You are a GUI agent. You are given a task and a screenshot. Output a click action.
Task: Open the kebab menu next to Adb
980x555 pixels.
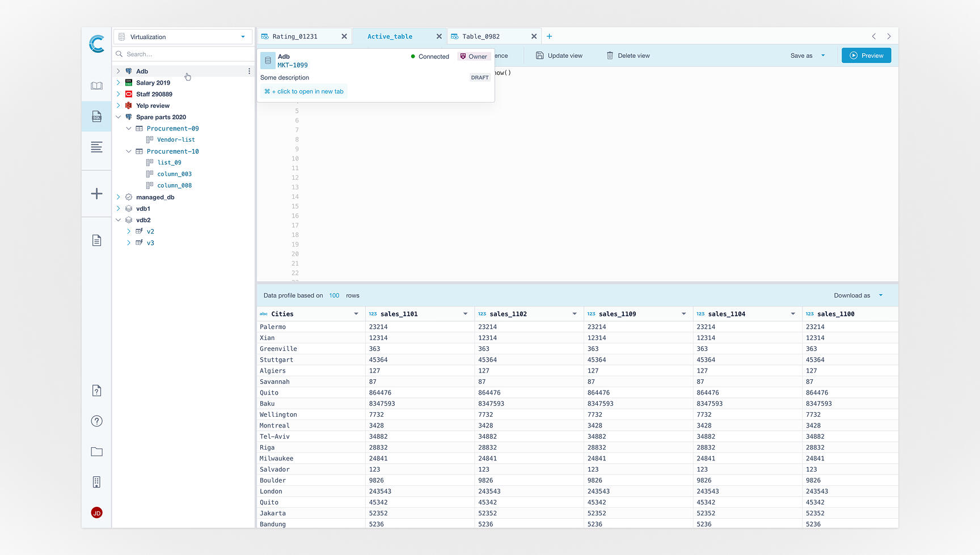(248, 70)
